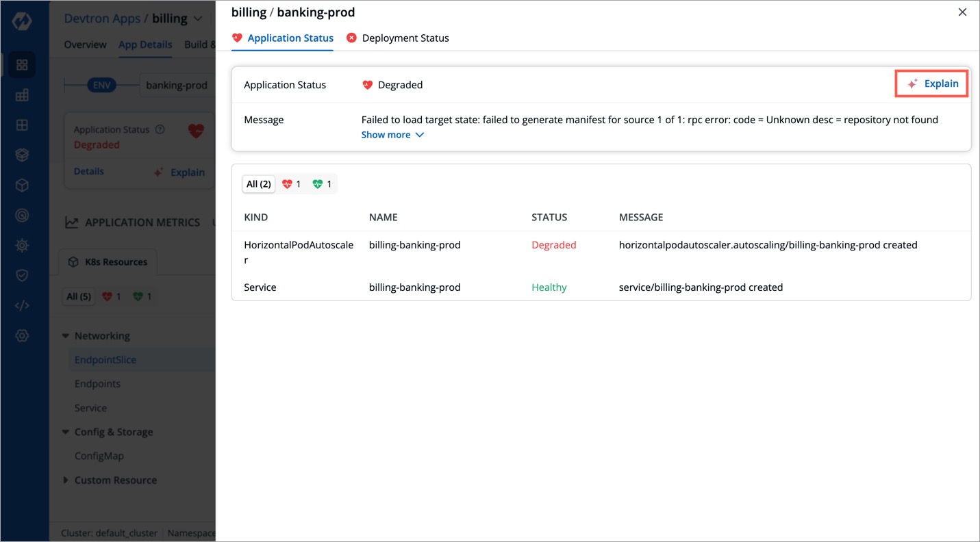Toggle the All (2) status filter
Image resolution: width=980 pixels, height=542 pixels.
click(x=258, y=183)
